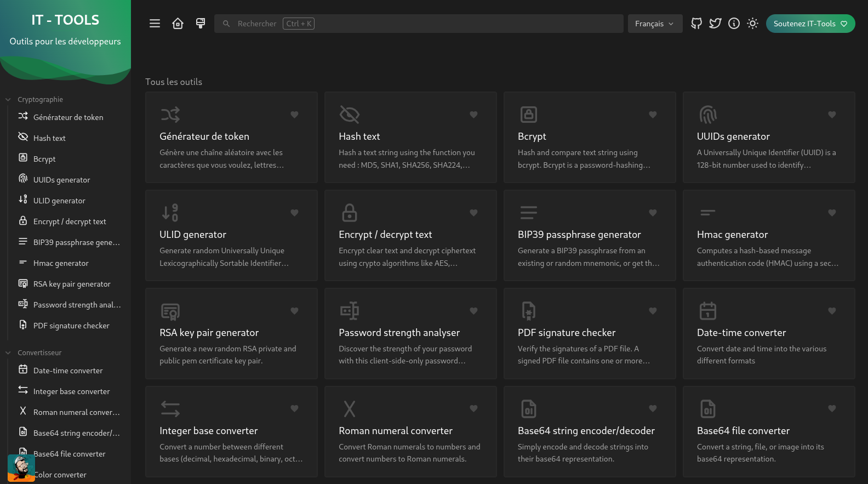Click the Hash text card crossed-eye icon
Viewport: 868px width, 484px height.
pos(350,115)
